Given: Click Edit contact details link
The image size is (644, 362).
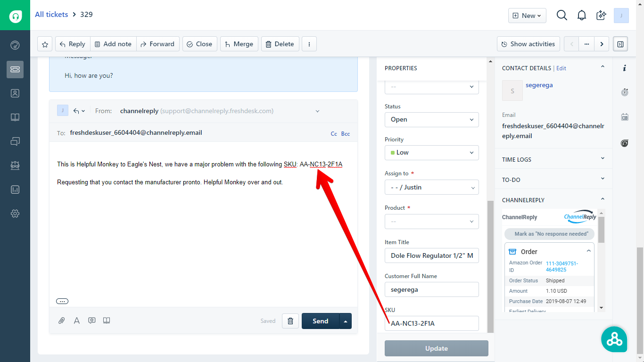Looking at the screenshot, I should coord(561,68).
